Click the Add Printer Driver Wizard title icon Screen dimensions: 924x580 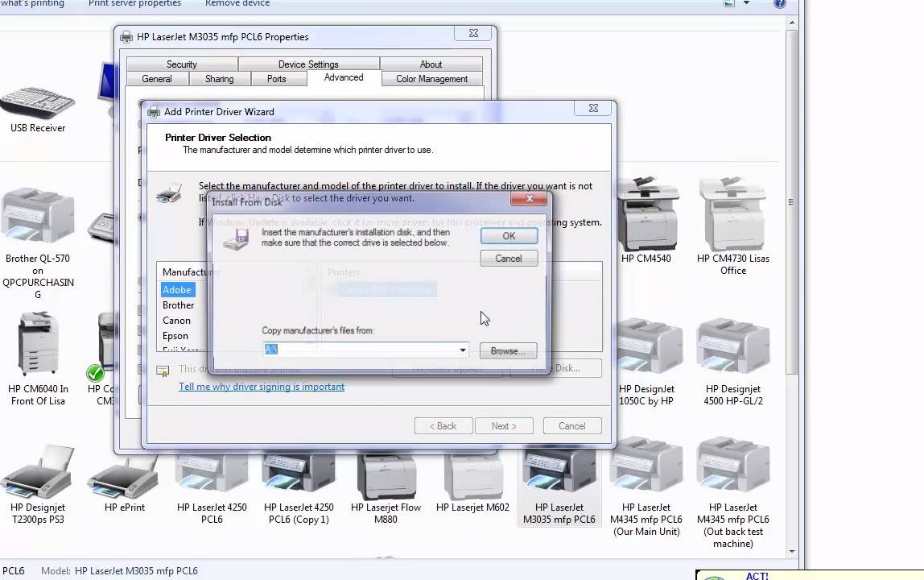154,111
